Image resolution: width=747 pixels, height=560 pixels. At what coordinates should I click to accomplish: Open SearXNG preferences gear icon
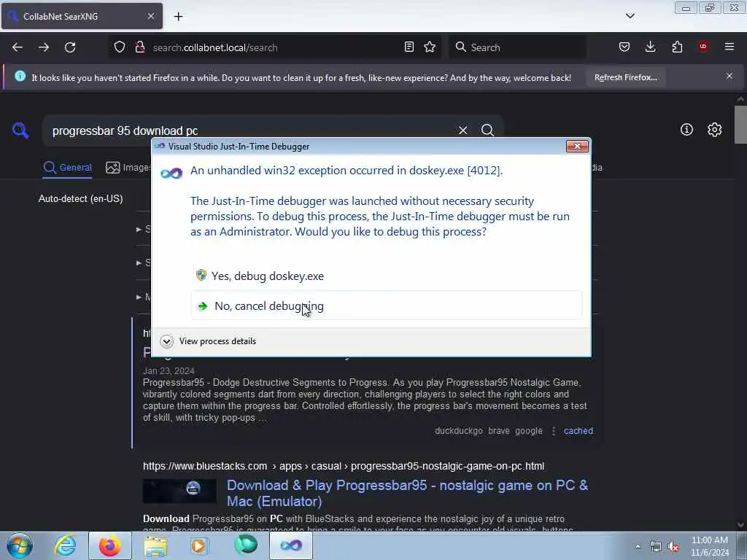[714, 130]
